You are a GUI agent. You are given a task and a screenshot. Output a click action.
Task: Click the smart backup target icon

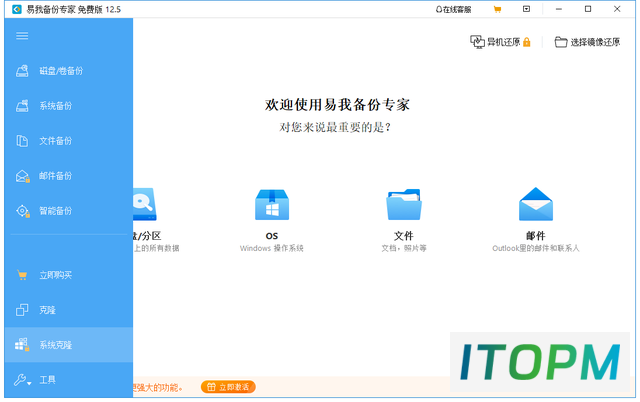click(x=22, y=211)
